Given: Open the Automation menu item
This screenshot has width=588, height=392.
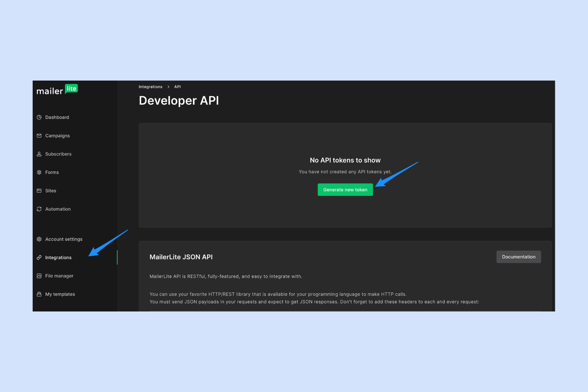Looking at the screenshot, I should tap(58, 209).
